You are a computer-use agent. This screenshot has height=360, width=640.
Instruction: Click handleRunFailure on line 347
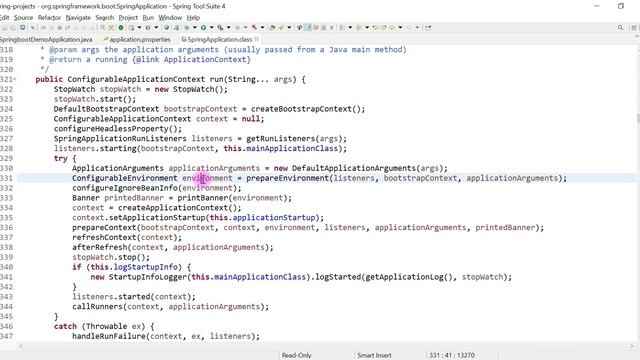[x=109, y=336]
